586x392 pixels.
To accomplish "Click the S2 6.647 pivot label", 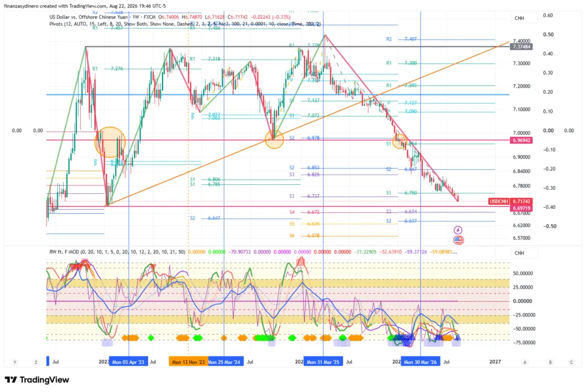I will [205, 218].
